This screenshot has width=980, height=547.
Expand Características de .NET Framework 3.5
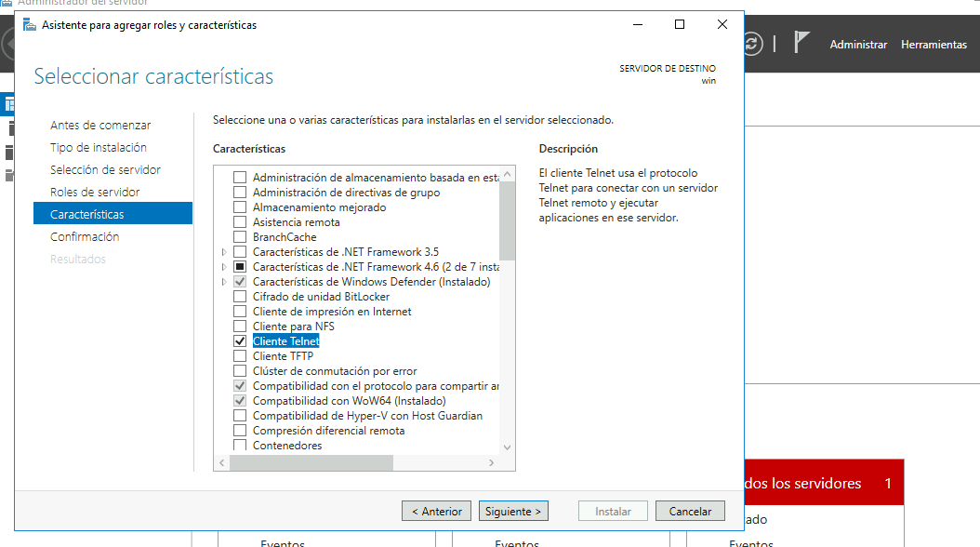coord(224,252)
